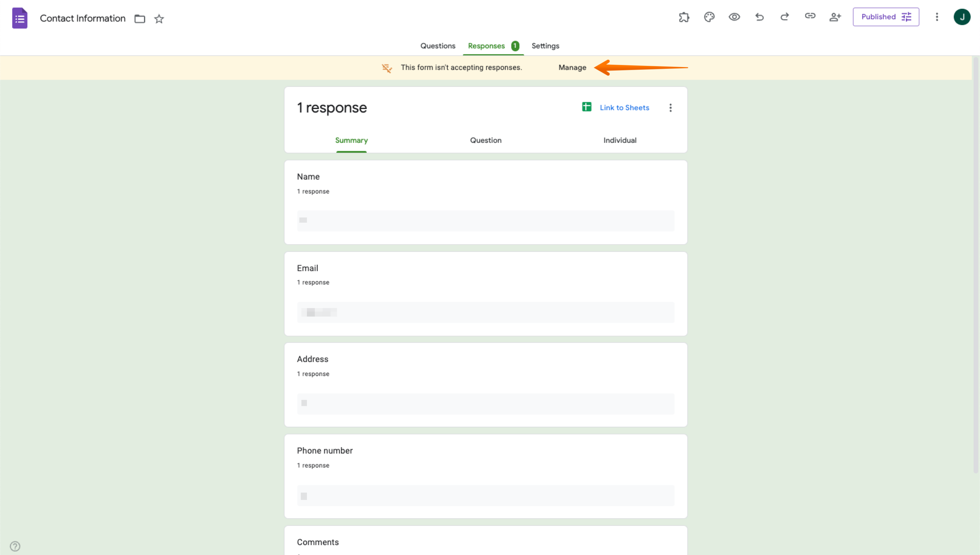Click the responses-off icon in the banner
The height and width of the screenshot is (555, 980).
387,67
